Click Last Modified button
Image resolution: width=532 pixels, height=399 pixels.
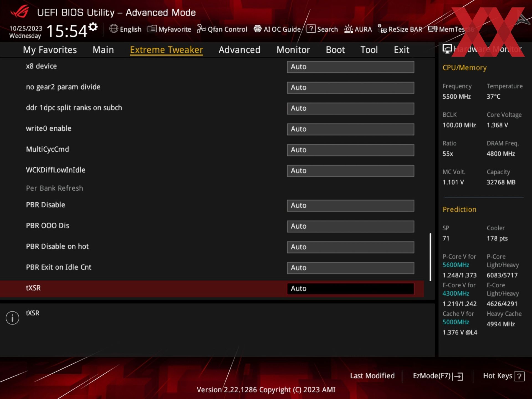(x=372, y=376)
